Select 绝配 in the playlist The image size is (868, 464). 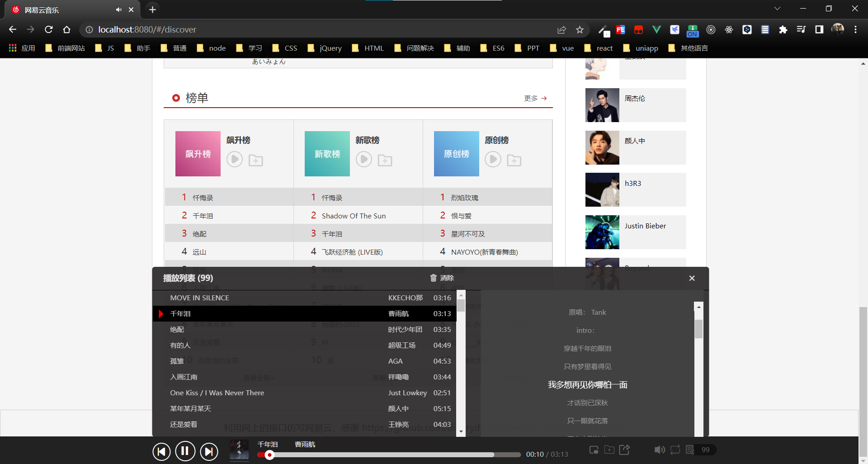pos(305,329)
